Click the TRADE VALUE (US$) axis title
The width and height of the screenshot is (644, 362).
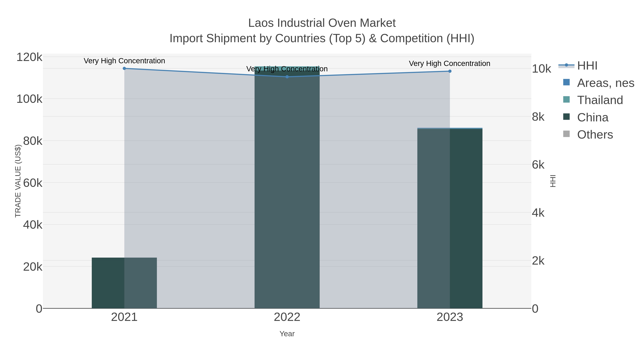pos(18,181)
